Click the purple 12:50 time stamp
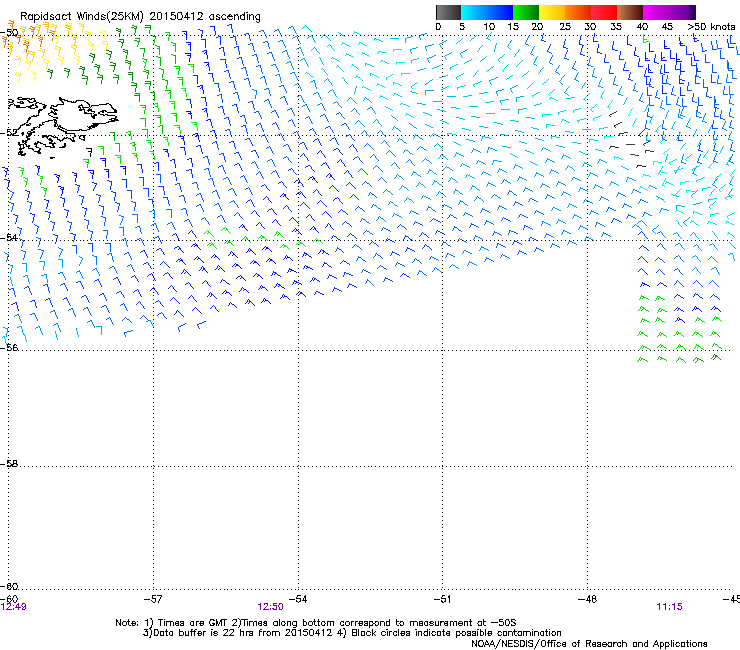The width and height of the screenshot is (740, 650). pos(270,607)
